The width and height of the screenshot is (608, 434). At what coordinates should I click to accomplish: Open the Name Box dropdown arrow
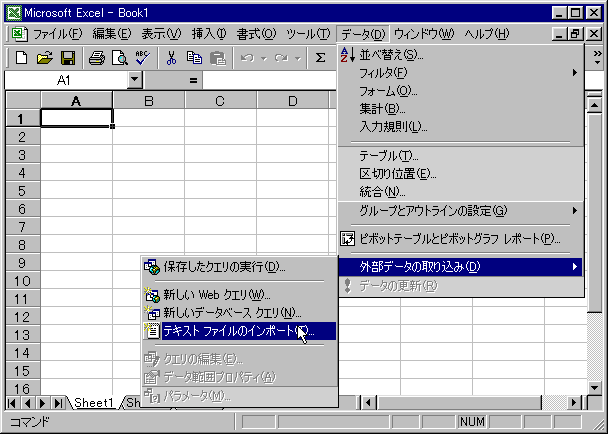135,80
